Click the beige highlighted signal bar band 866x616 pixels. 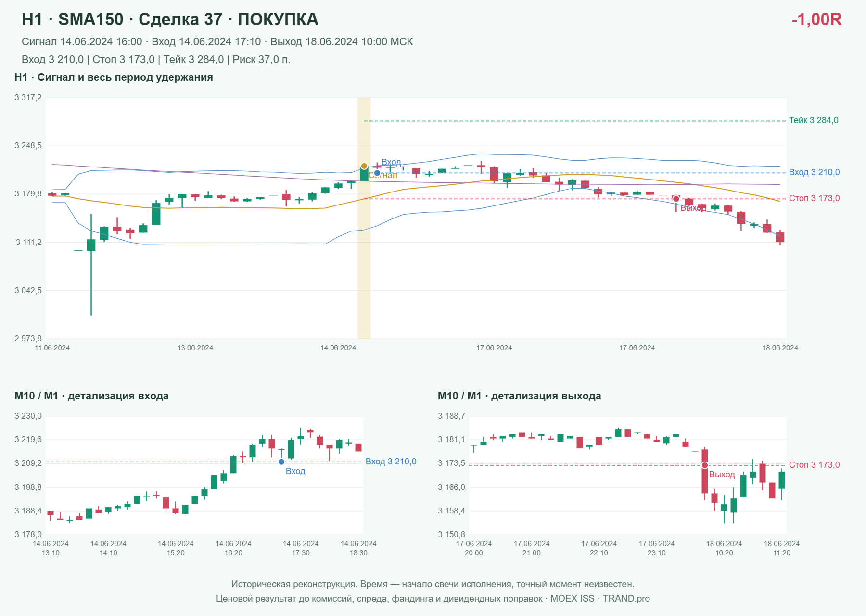364,218
